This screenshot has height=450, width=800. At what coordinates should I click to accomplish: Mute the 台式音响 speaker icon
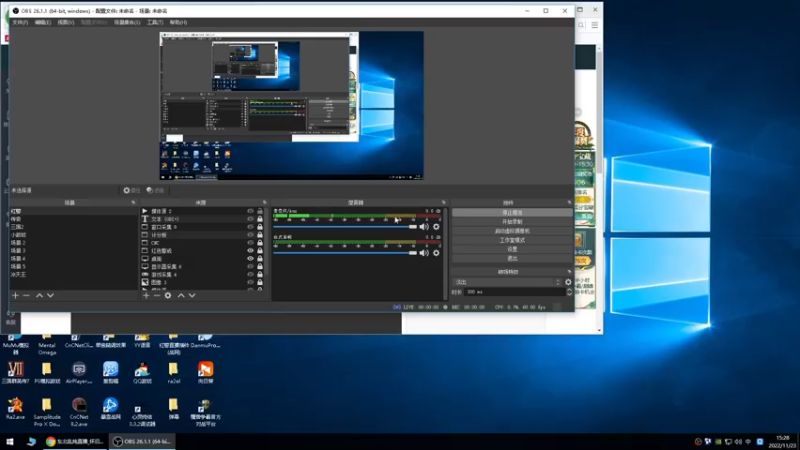(x=424, y=253)
